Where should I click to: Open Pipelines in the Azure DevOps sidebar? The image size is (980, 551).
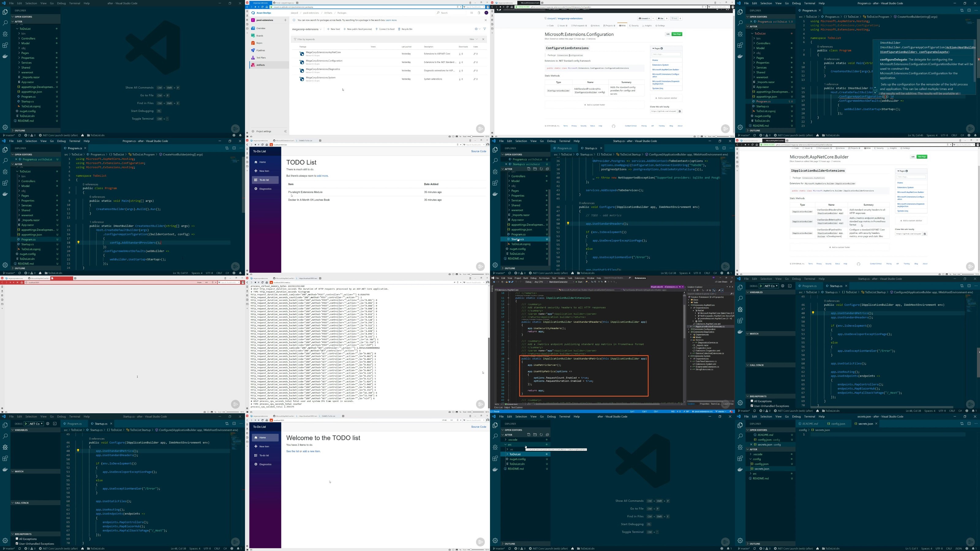(x=261, y=50)
